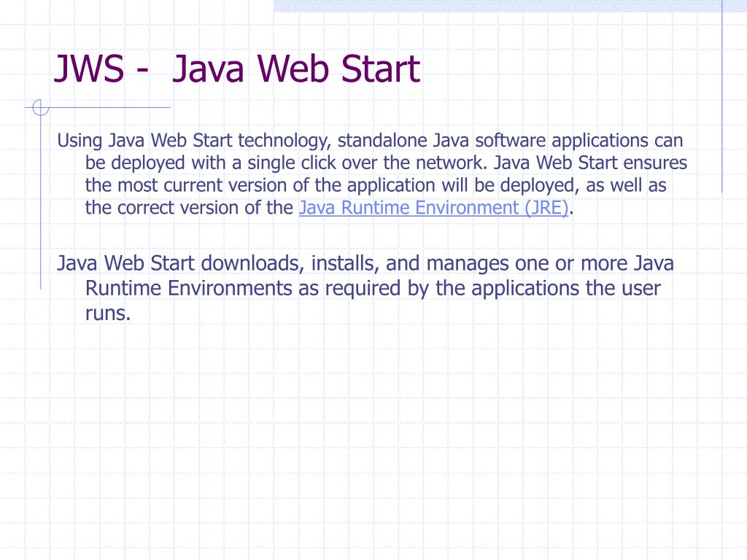This screenshot has height=560, width=747.
Task: Click the paragraph starting "Java Web Start downloads, installs"
Action: 365,288
